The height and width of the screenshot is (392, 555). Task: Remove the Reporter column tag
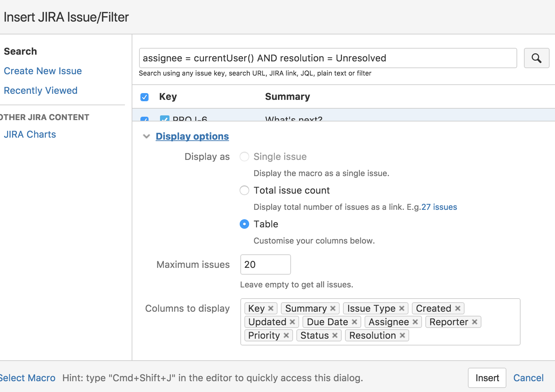click(475, 321)
